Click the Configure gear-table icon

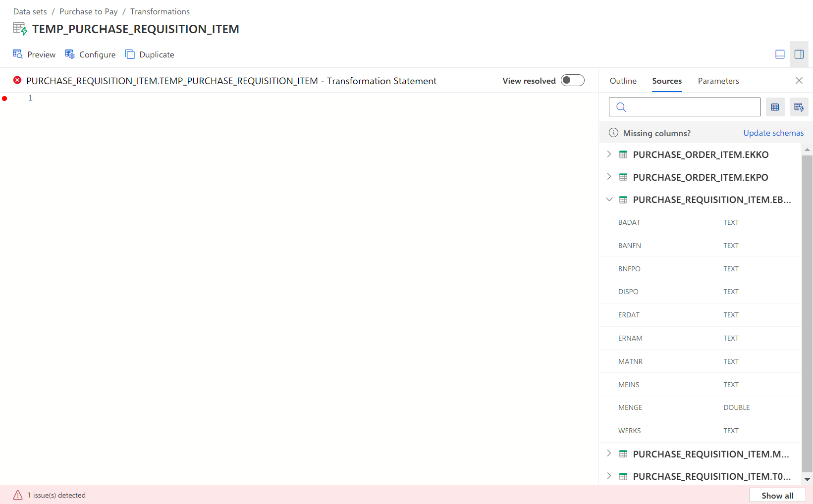70,54
